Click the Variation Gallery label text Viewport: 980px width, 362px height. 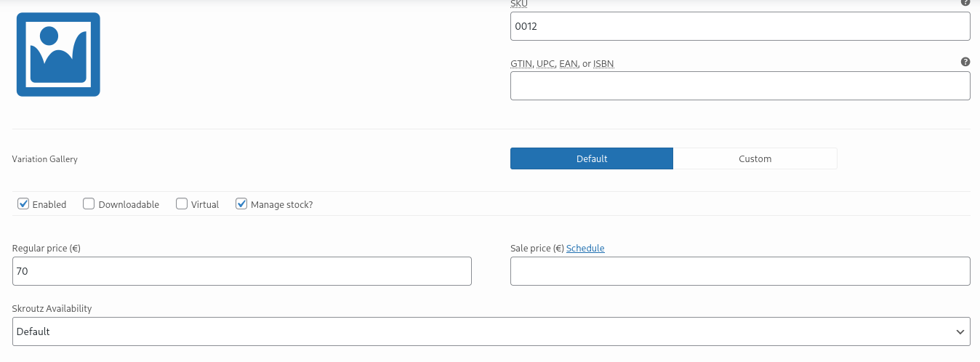[45, 158]
